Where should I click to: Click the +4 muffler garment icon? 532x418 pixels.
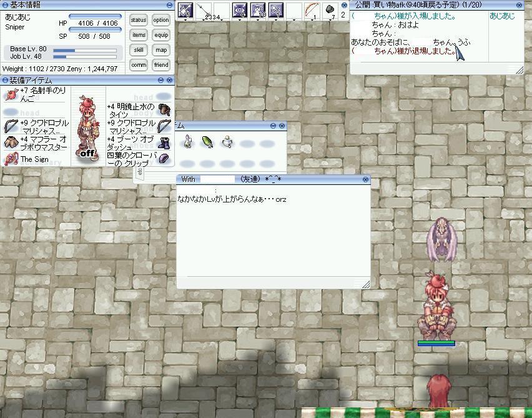point(11,142)
